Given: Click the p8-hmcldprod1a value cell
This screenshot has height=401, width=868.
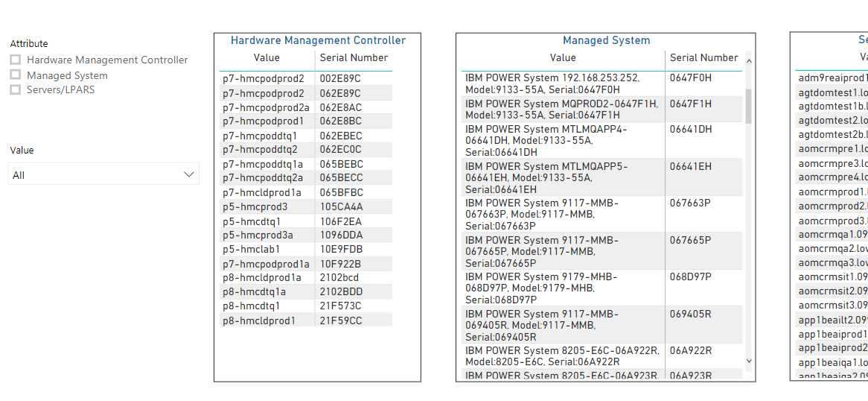Looking at the screenshot, I should click(262, 277).
